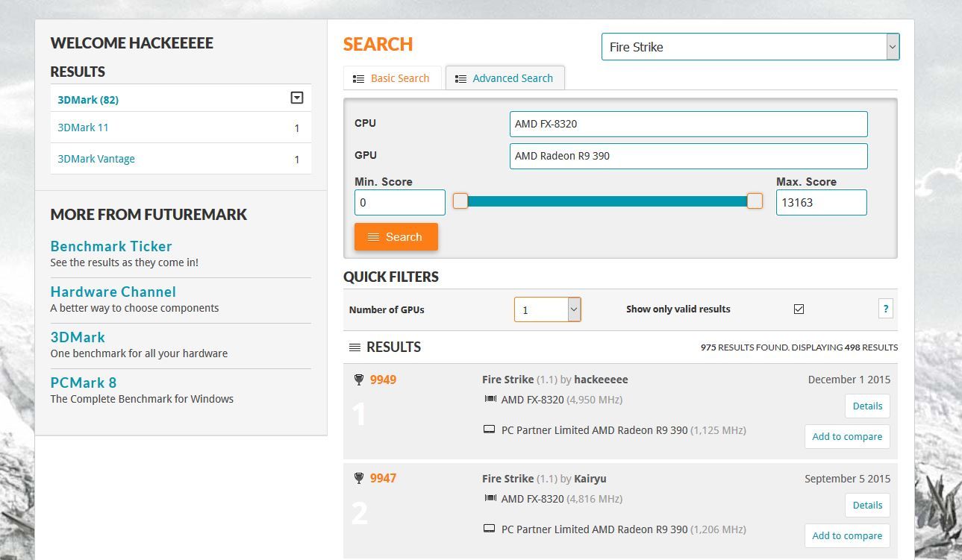962x560 pixels.
Task: Add Kairyu result to compare
Action: [x=847, y=536]
